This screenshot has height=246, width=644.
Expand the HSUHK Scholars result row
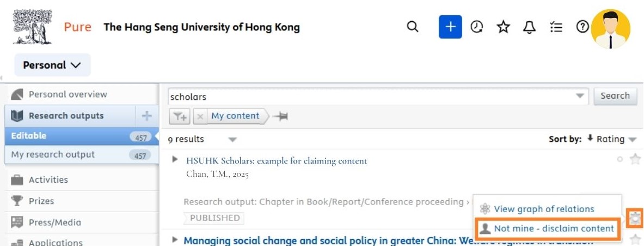175,160
